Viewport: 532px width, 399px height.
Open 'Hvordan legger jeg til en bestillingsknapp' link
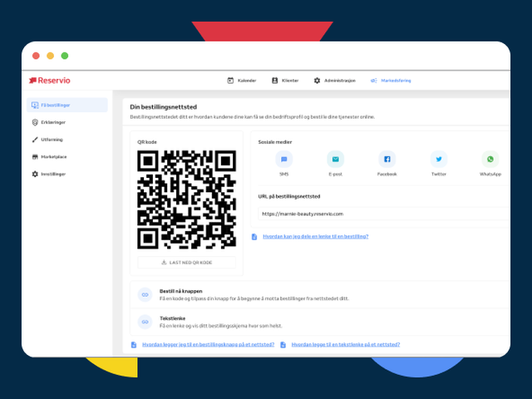(x=209, y=344)
